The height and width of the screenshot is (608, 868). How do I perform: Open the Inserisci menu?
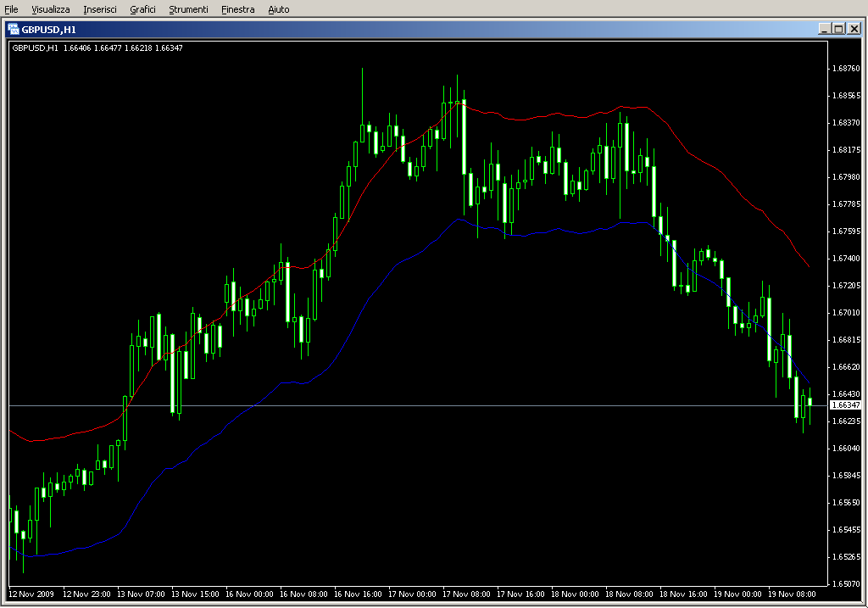click(100, 9)
